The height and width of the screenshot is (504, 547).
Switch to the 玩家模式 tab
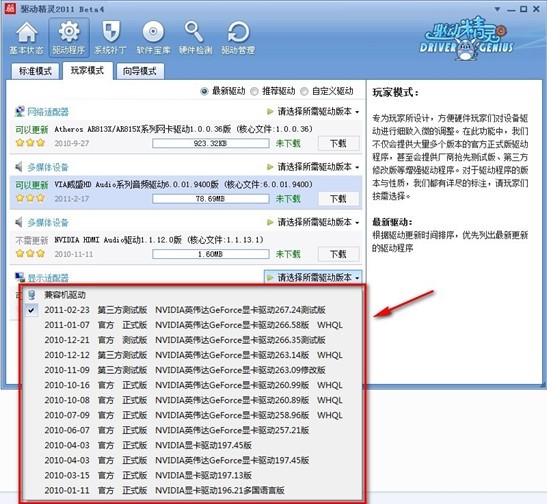87,71
